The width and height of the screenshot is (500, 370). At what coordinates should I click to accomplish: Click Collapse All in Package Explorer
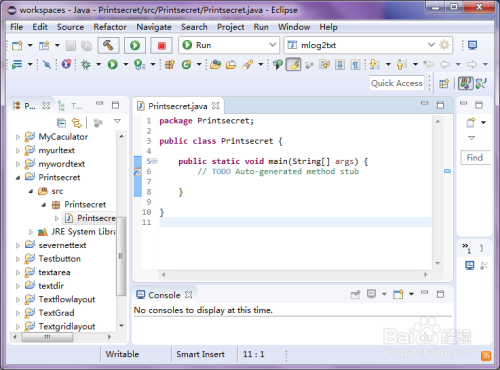[61, 123]
